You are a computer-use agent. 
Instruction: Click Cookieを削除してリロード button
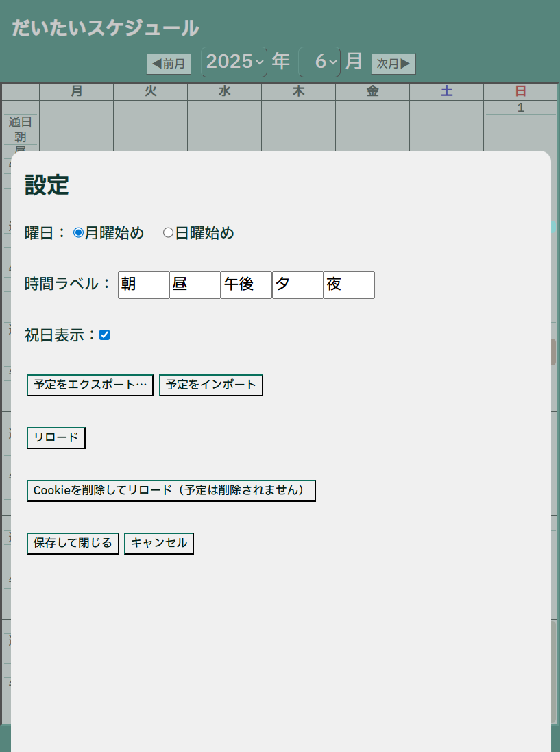coord(171,491)
